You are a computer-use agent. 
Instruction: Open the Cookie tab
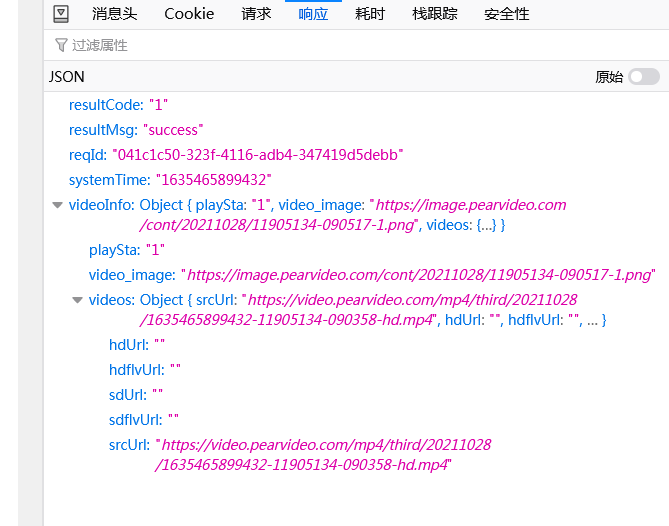tap(189, 13)
